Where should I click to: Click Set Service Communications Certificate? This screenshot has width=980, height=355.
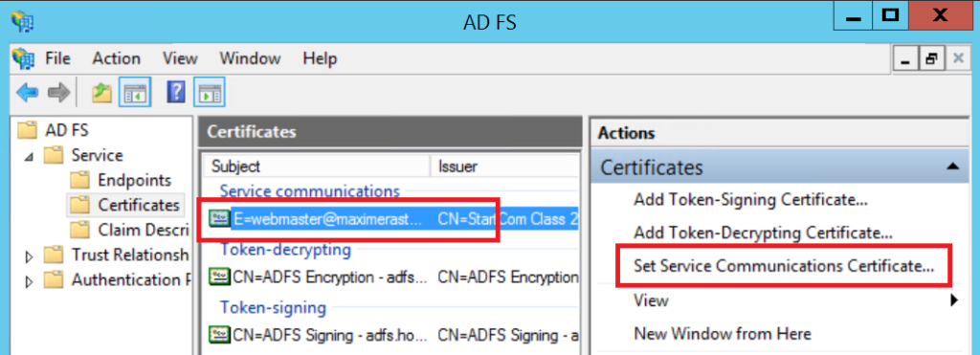point(784,266)
